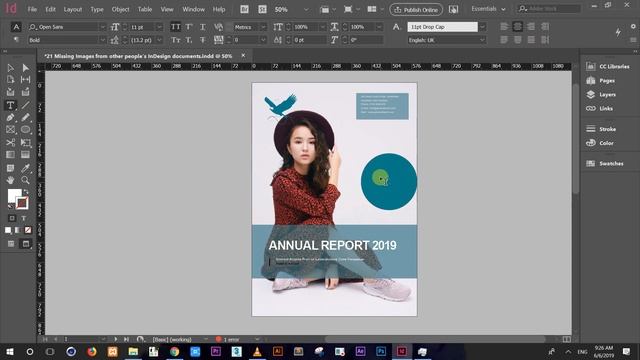Click the Publish Online button

[416, 9]
